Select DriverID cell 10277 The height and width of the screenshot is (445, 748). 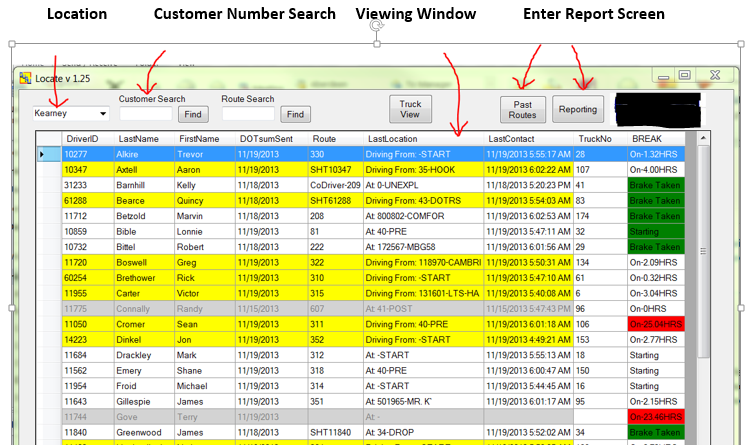[x=88, y=155]
